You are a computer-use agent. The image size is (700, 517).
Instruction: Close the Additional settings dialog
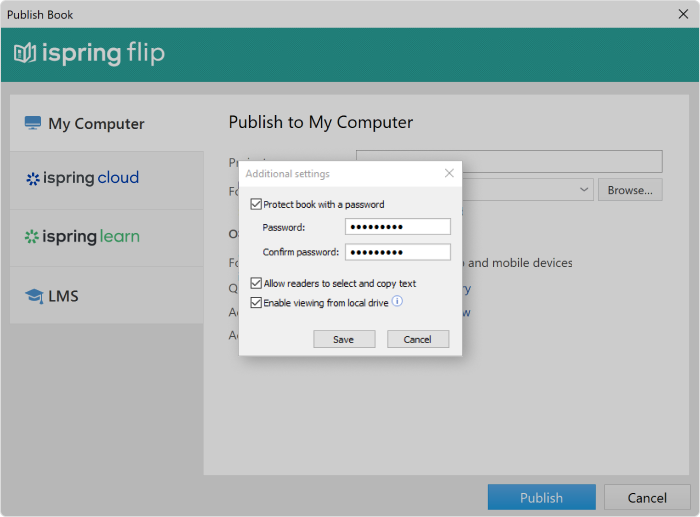[x=449, y=173]
